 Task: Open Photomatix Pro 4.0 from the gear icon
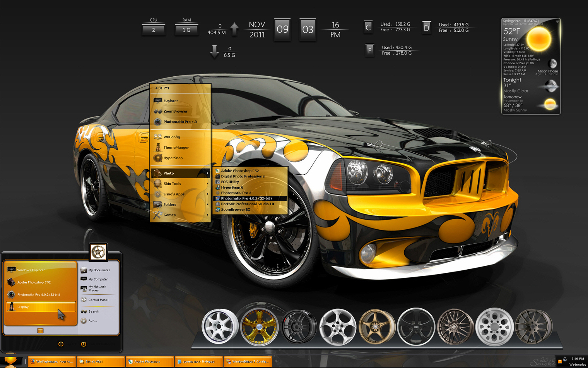[158, 122]
